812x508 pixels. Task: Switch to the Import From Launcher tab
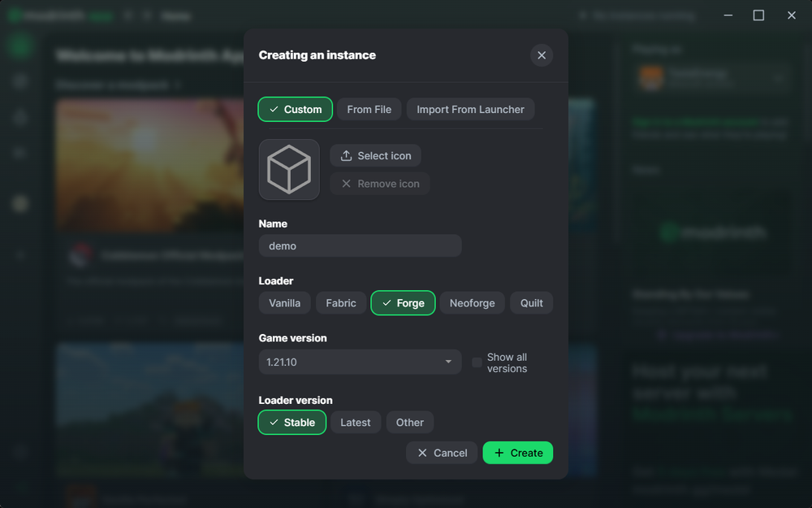[470, 109]
